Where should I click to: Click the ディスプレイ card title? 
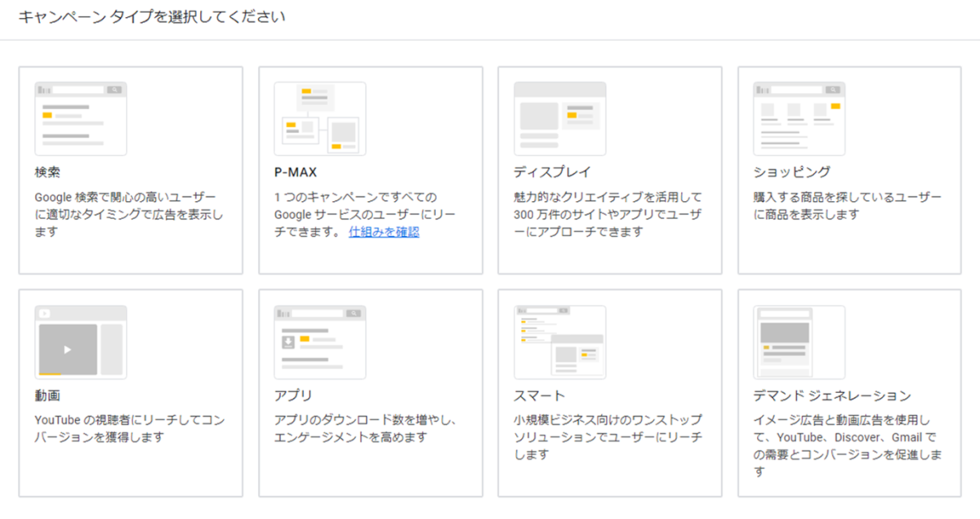(x=552, y=172)
